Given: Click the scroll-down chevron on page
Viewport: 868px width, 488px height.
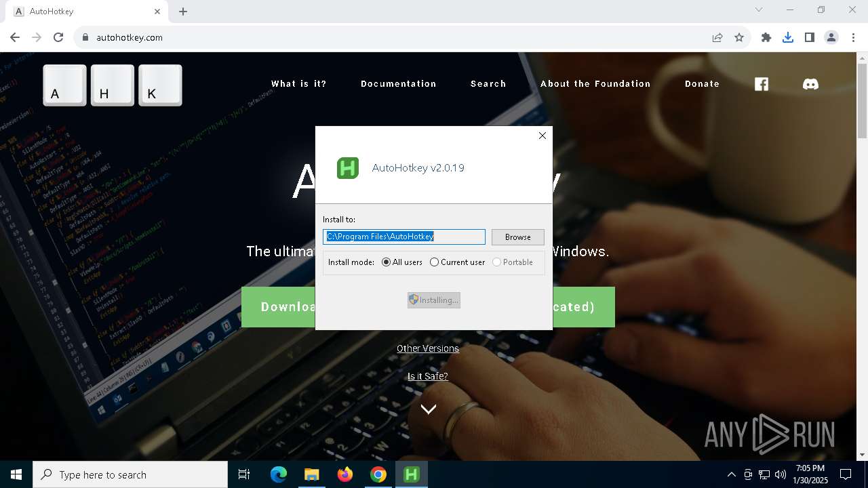Looking at the screenshot, I should (x=428, y=409).
